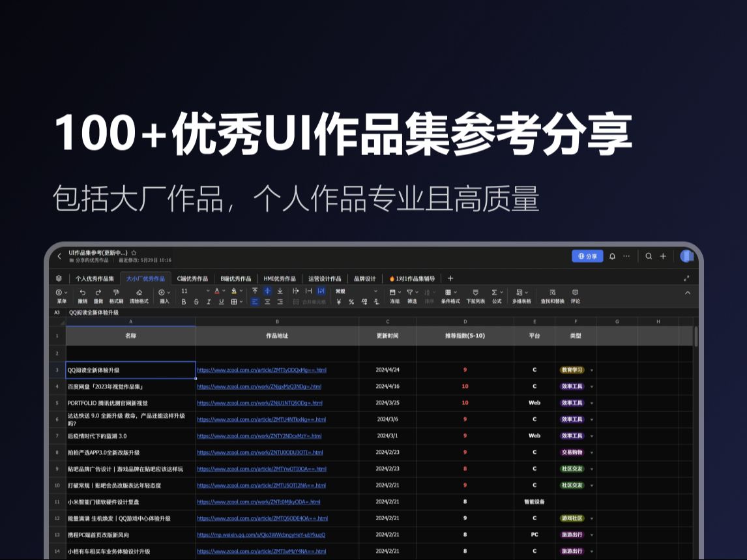Viewport: 747px width, 560px height.
Task: Open the user avatar
Action: [686, 256]
